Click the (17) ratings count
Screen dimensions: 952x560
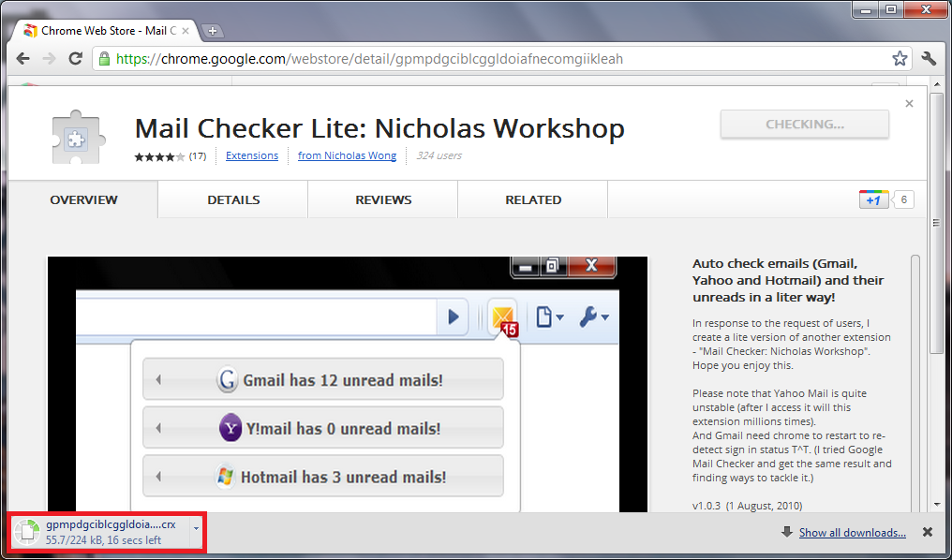coord(198,156)
